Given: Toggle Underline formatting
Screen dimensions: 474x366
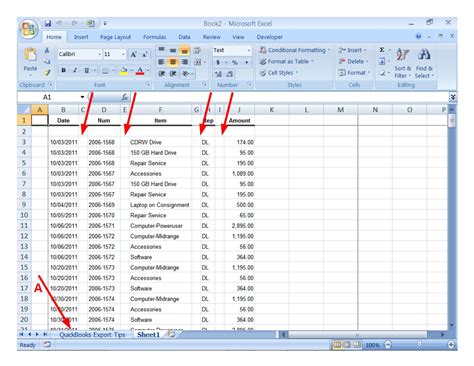Looking at the screenshot, I should [87, 70].
